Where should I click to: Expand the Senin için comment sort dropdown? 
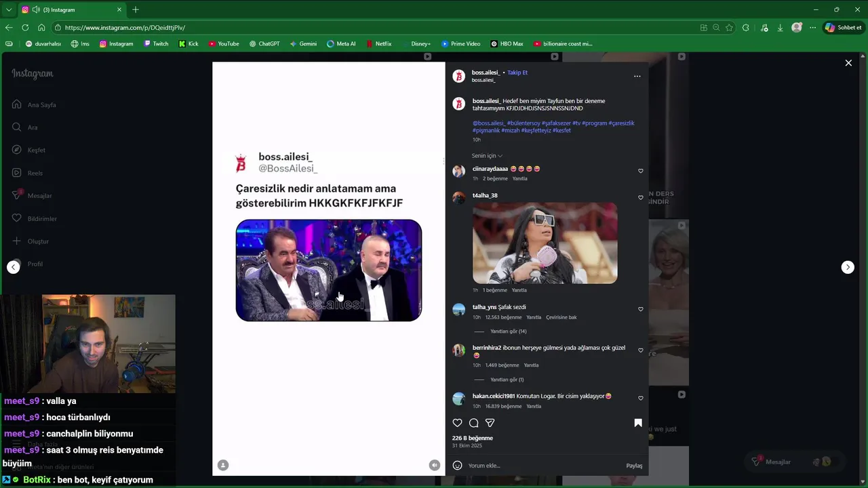(488, 156)
